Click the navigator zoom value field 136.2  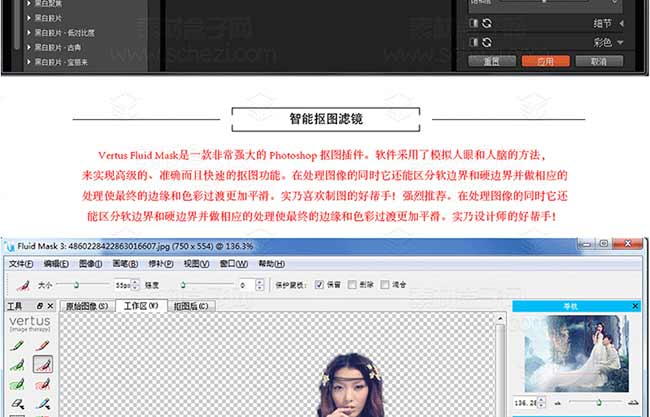[x=525, y=402]
